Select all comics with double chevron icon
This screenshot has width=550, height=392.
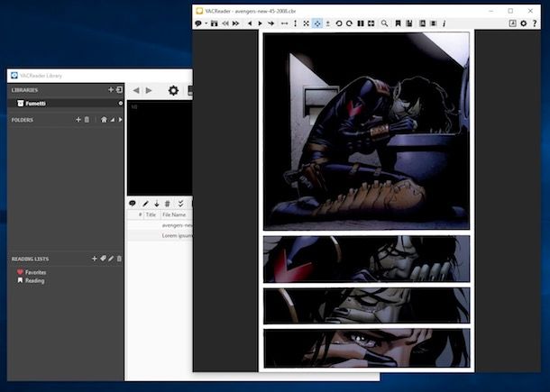(x=180, y=204)
